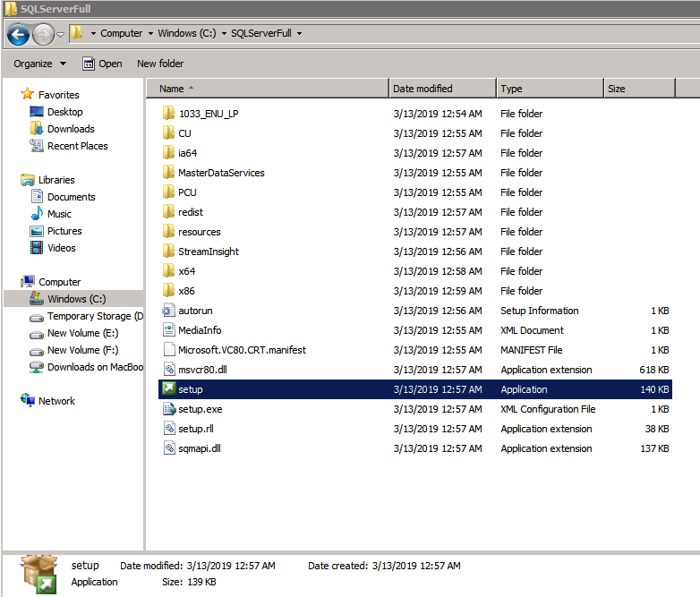This screenshot has width=700, height=597.
Task: Click SQLServerFull in the address breadcrumb
Action: (x=261, y=33)
